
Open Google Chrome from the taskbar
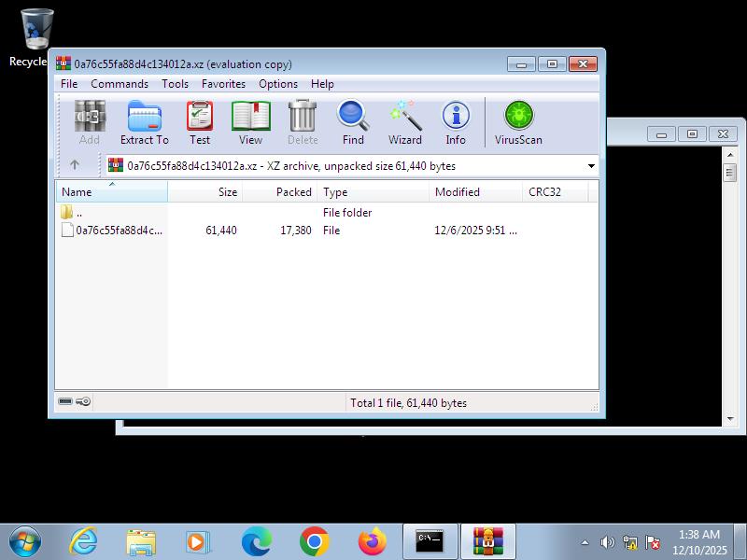click(315, 541)
